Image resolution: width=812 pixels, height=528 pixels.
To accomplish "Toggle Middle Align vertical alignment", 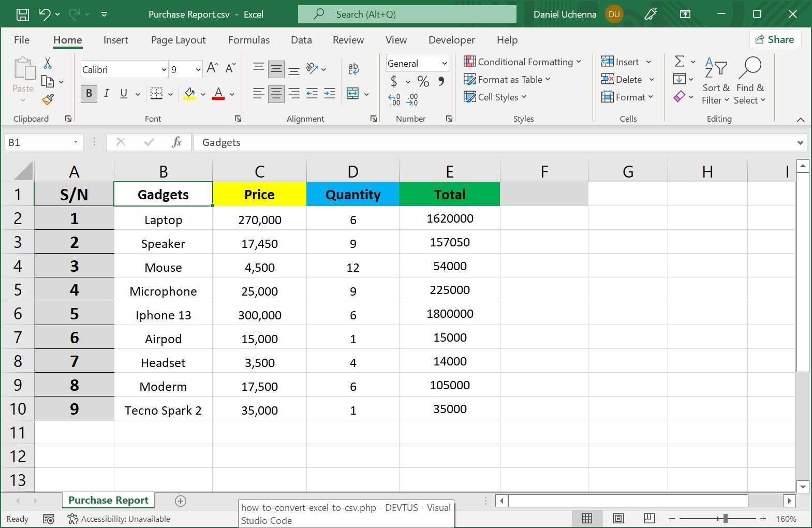I will (x=276, y=68).
